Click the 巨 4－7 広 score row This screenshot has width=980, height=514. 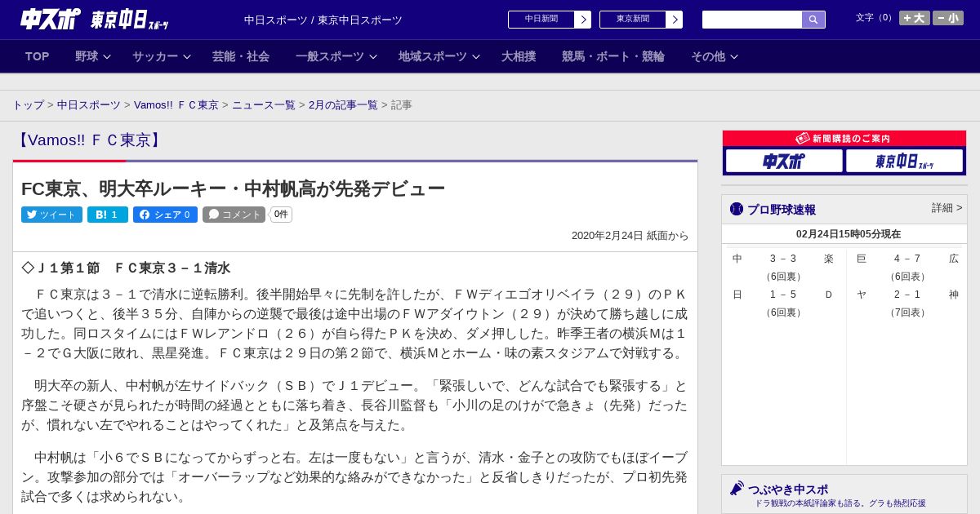click(x=907, y=259)
